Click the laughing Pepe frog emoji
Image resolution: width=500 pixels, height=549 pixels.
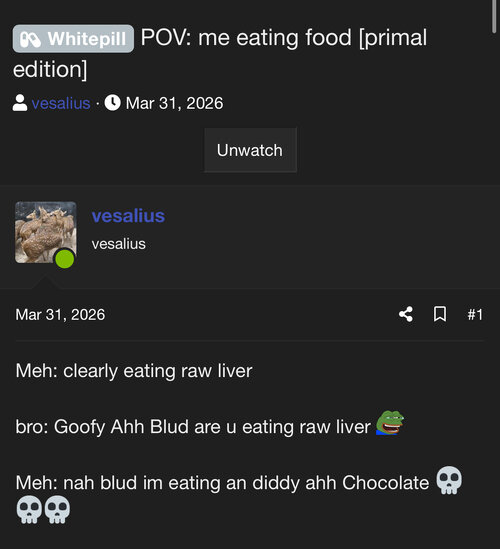click(x=390, y=423)
